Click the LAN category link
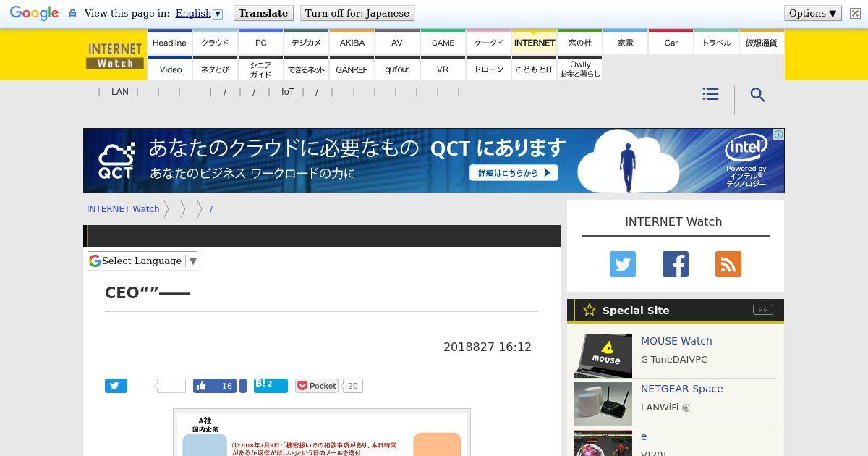Image resolution: width=868 pixels, height=456 pixels. (120, 92)
